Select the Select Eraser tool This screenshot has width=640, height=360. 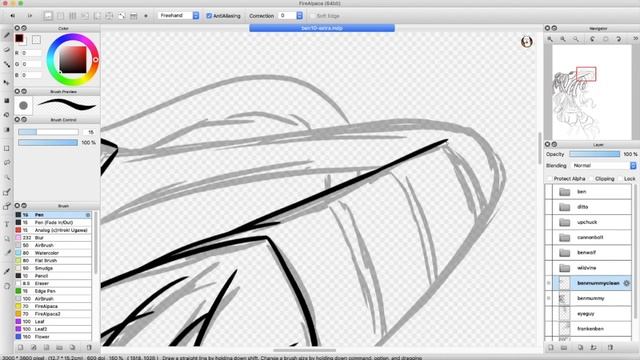coord(7,207)
